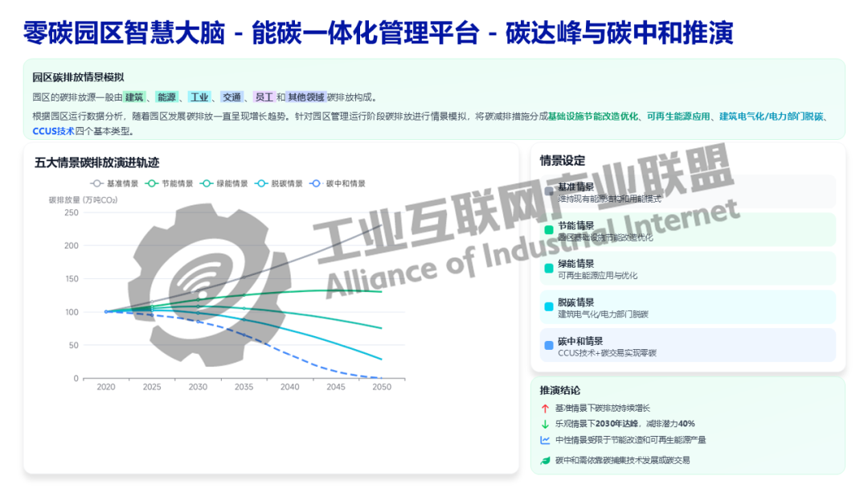This screenshot has width=868, height=489.
Task: Click the 基础设施节能改造优化 green text
Action: 593,117
